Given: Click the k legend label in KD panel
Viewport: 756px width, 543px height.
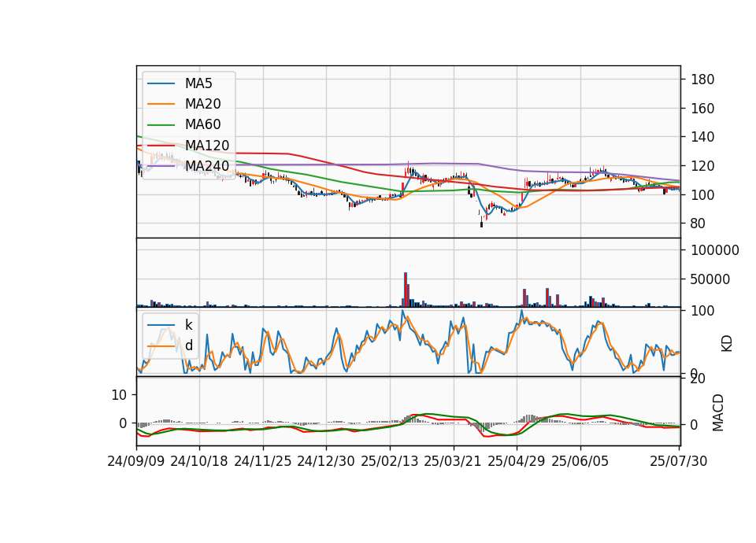Looking at the screenshot, I should [x=188, y=325].
